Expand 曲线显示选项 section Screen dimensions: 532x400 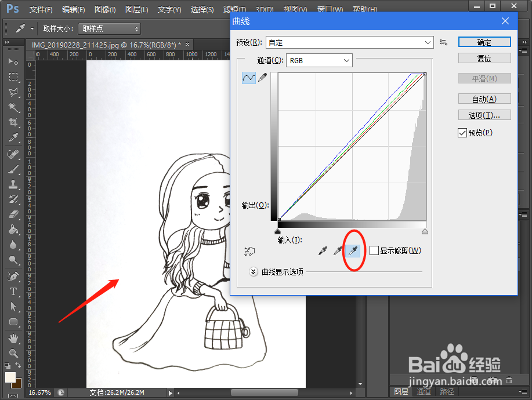click(x=253, y=272)
